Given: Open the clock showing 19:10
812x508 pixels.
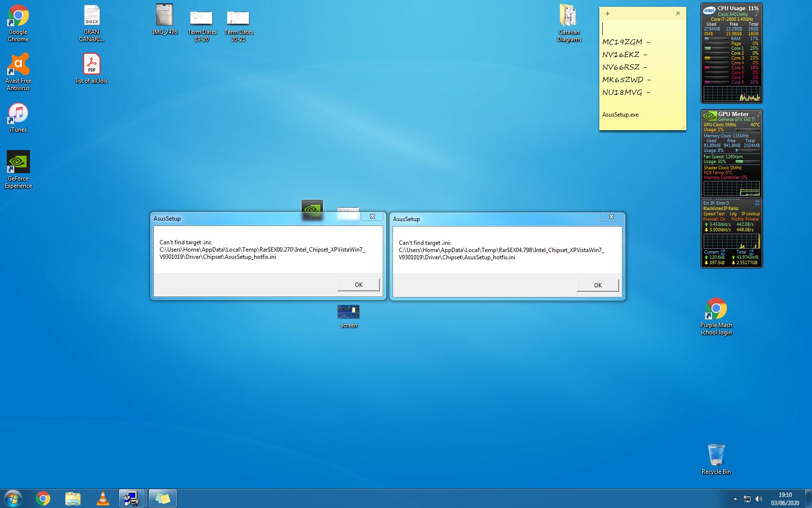Looking at the screenshot, I should click(785, 499).
